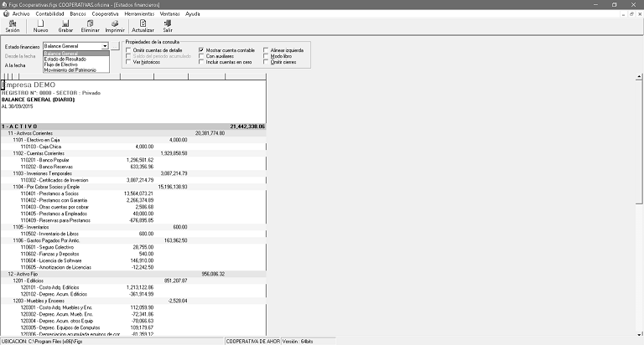The width and height of the screenshot is (644, 345).
Task: Click the Incluir cuentas en cero checkbox
Action: point(201,62)
